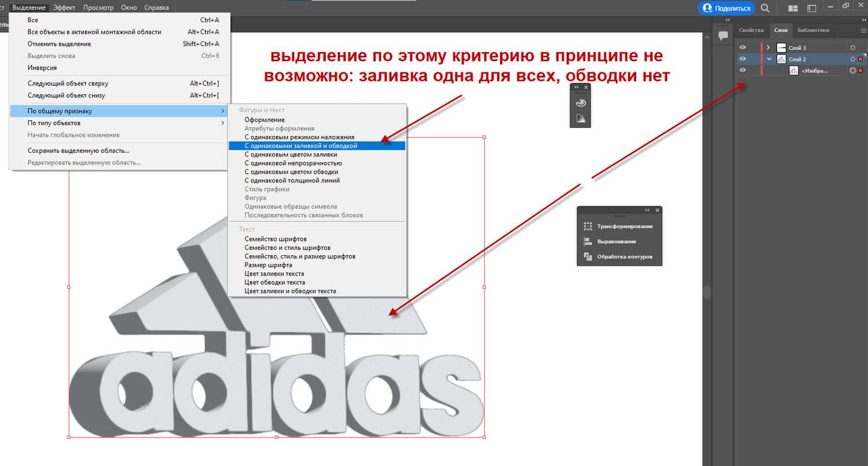
Task: Click the Поделиться share button
Action: [727, 8]
